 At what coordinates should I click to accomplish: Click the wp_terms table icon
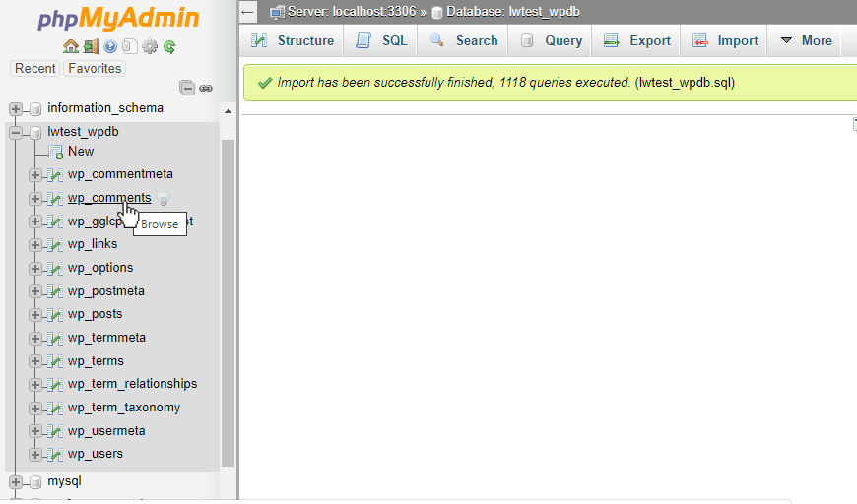click(x=54, y=361)
